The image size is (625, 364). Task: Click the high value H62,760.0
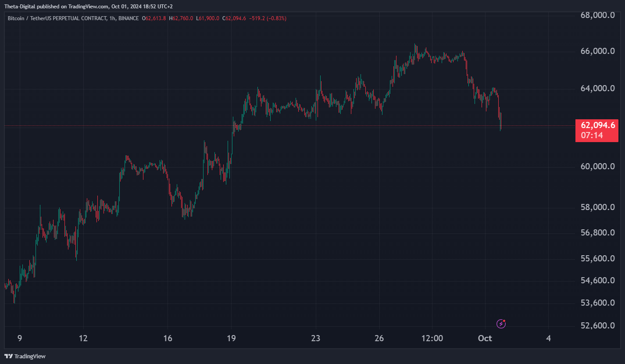tap(181, 18)
